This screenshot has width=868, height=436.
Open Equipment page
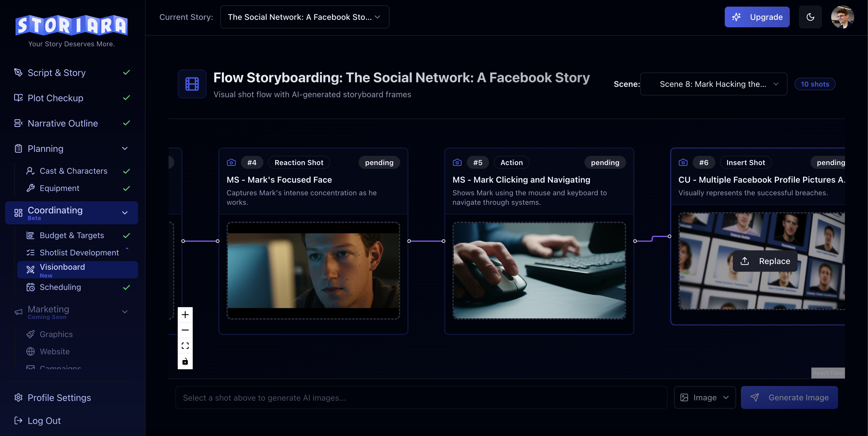78,188
